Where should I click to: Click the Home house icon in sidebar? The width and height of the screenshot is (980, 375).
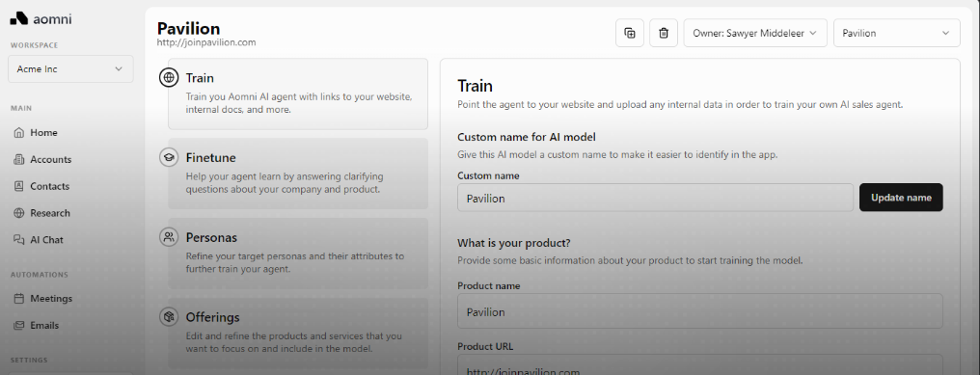click(x=18, y=132)
